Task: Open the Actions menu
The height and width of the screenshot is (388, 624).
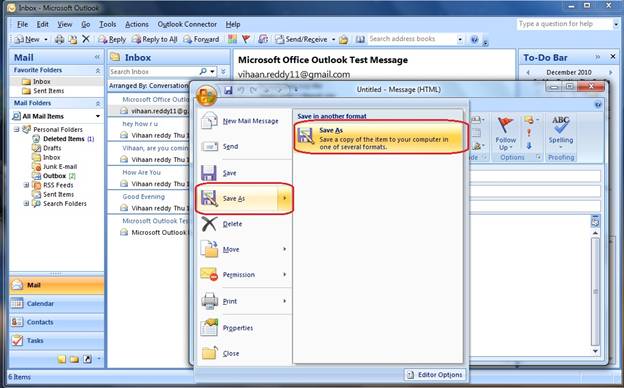Action: click(136, 24)
